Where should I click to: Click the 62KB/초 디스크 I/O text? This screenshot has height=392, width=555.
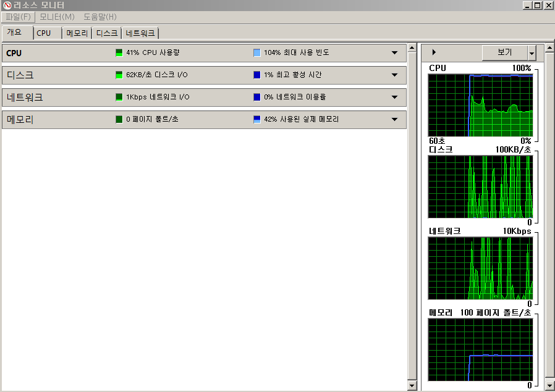157,75
